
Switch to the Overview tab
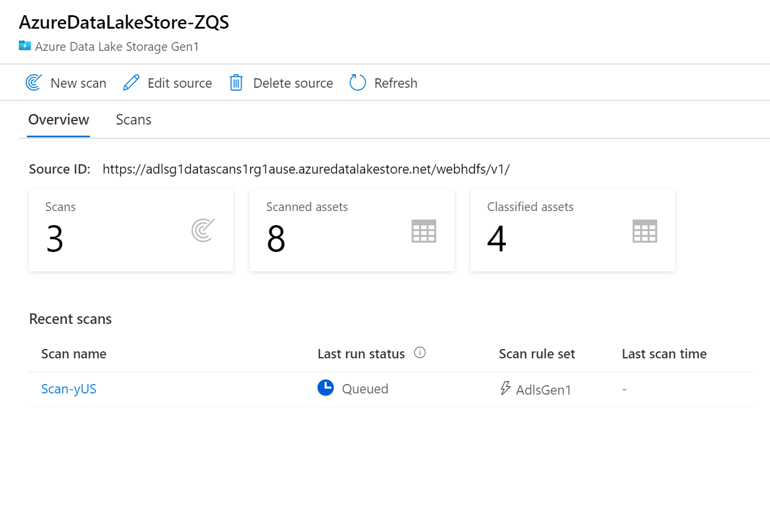pos(58,120)
